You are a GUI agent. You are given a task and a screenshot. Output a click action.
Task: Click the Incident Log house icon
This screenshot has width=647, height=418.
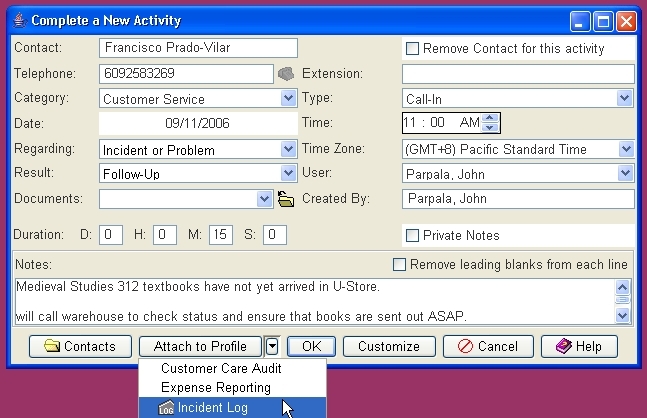166,408
